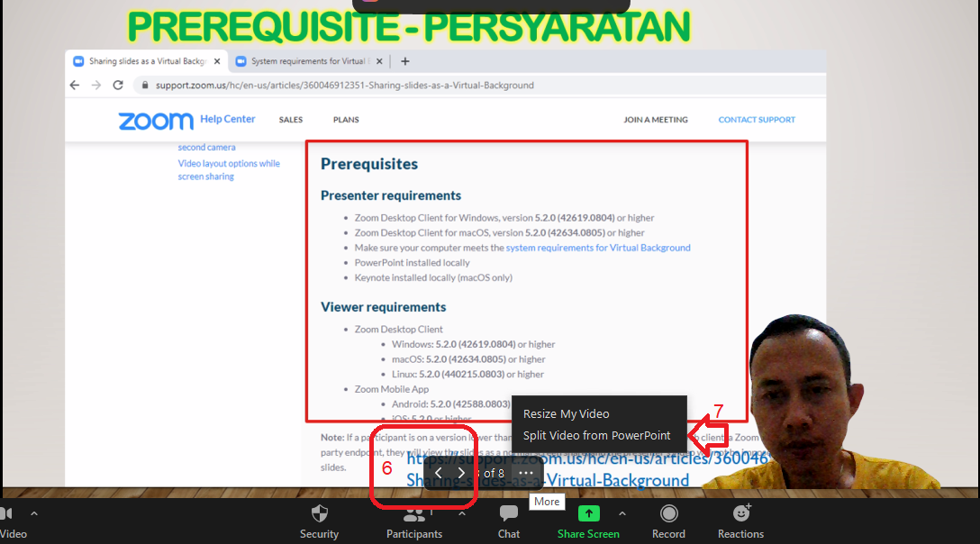Expand Share Screen options caret
This screenshot has height=544, width=980.
[x=622, y=513]
